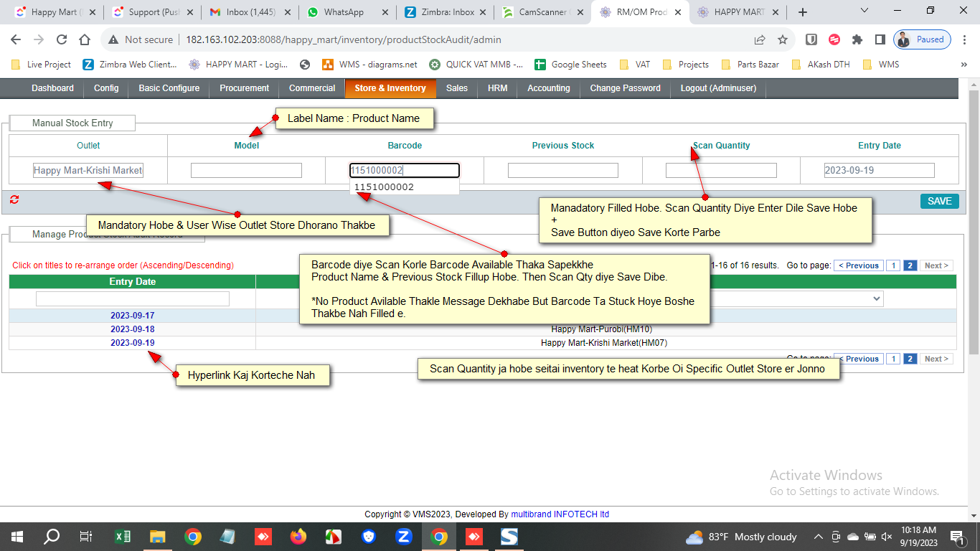Open a new browser tab
This screenshot has height=551, width=980.
coord(803,12)
